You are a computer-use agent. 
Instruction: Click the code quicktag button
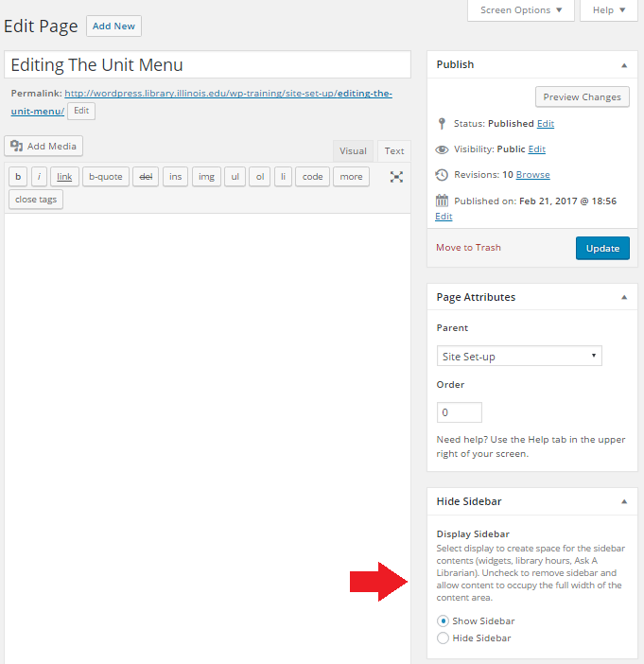pyautogui.click(x=312, y=177)
